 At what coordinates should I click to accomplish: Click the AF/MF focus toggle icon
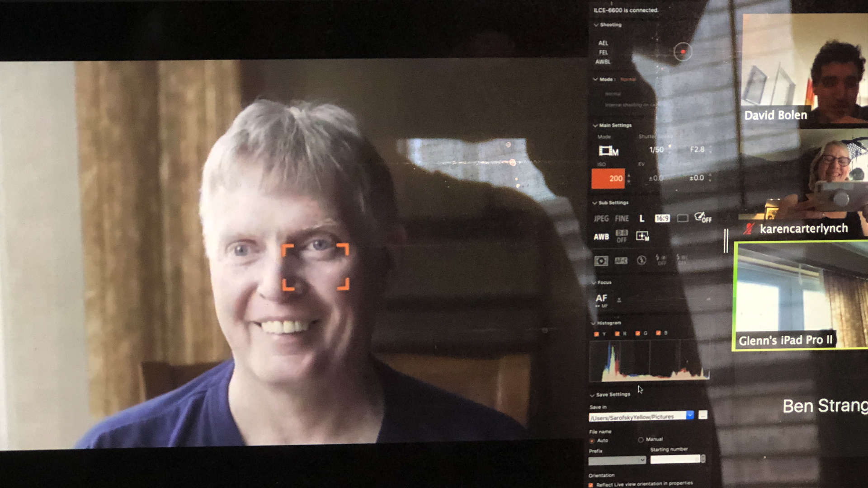coord(601,300)
